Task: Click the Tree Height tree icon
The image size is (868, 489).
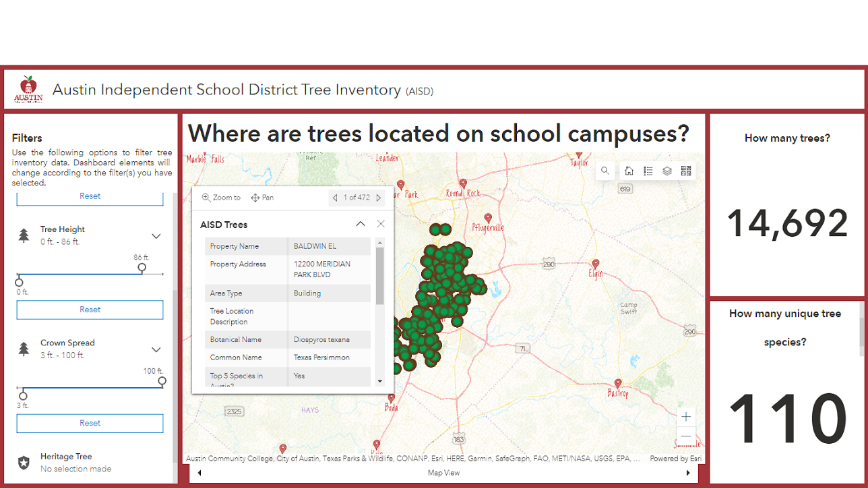Action: pos(24,235)
